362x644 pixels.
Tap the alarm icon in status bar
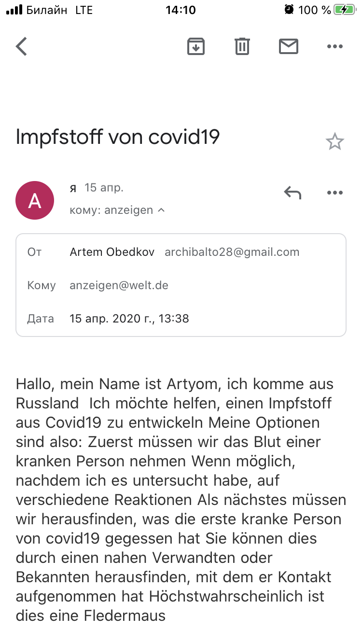coord(289,10)
